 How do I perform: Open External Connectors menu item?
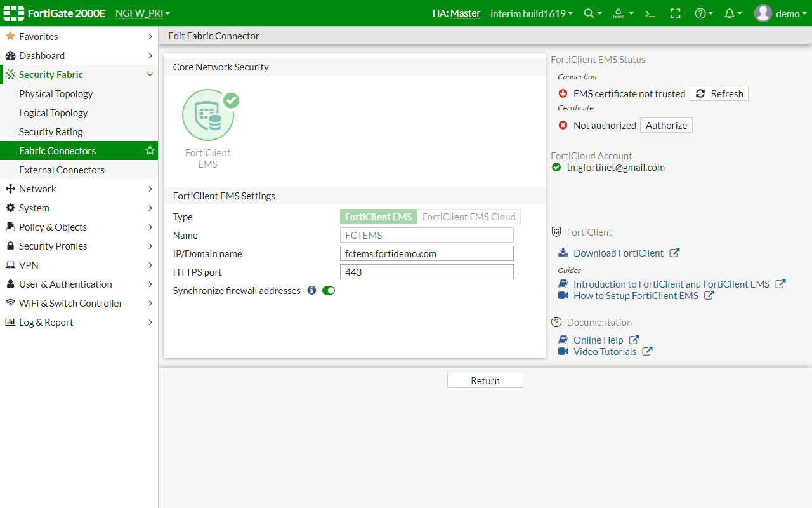(x=62, y=170)
